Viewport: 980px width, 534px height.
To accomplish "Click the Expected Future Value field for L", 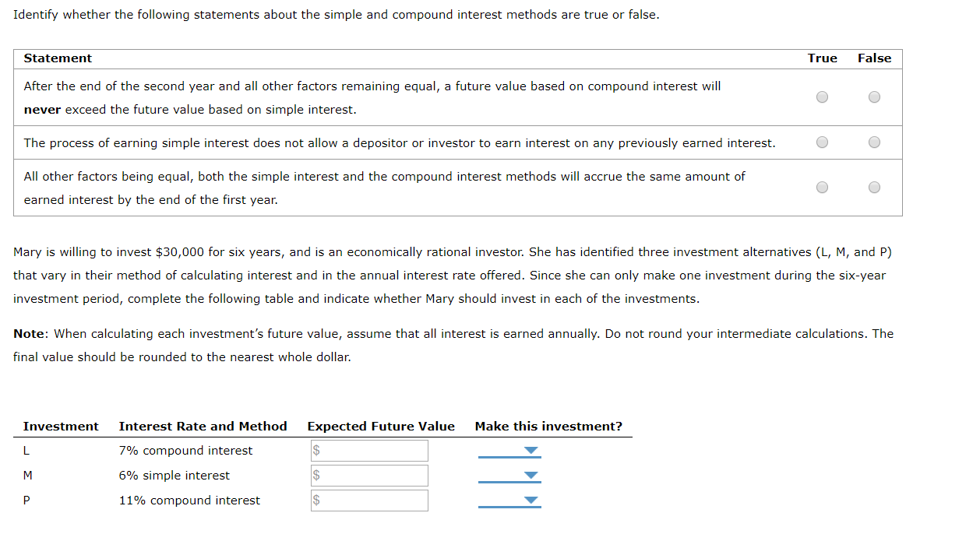I will pyautogui.click(x=369, y=450).
